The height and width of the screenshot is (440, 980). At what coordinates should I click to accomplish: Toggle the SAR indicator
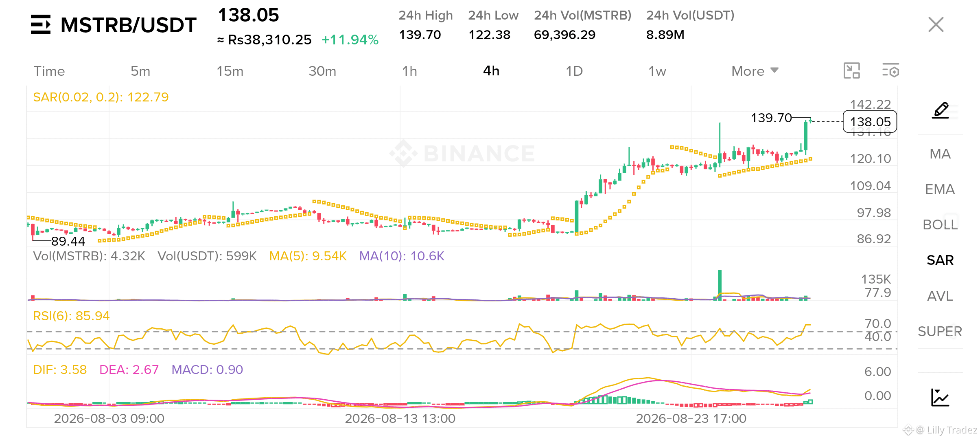[x=940, y=260]
